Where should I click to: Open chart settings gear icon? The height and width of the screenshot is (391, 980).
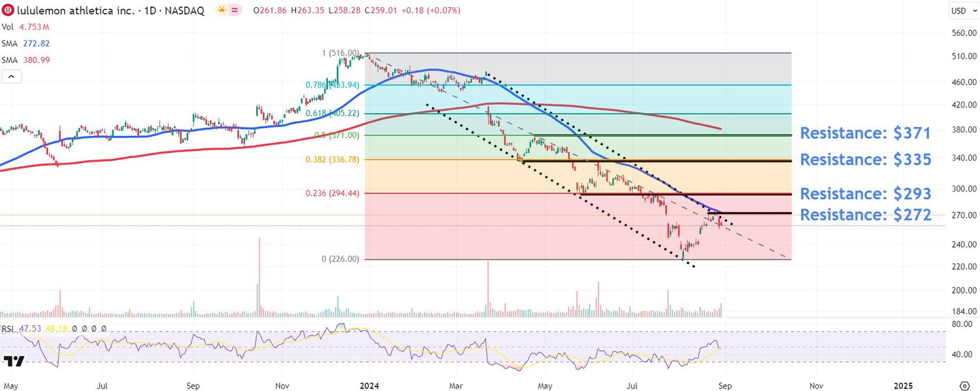coord(964,385)
